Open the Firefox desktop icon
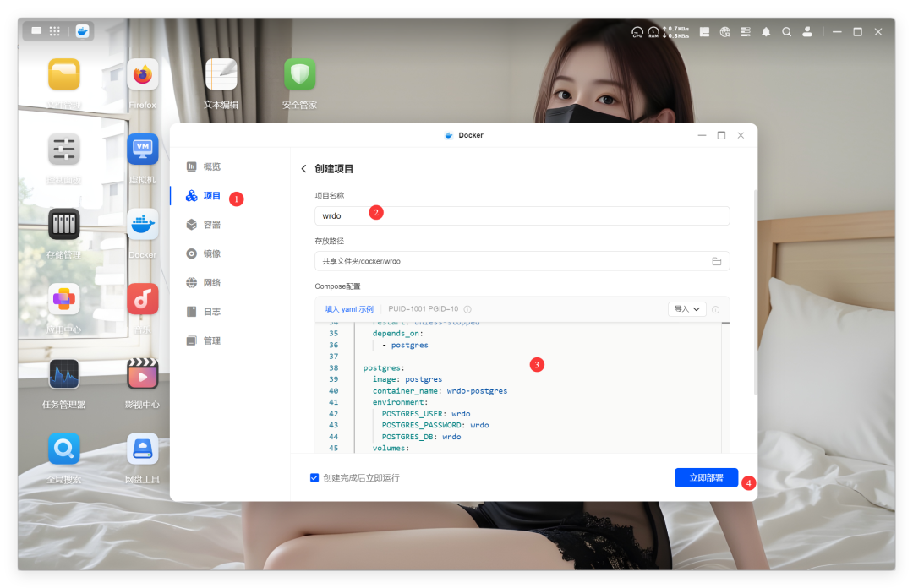 (x=143, y=74)
